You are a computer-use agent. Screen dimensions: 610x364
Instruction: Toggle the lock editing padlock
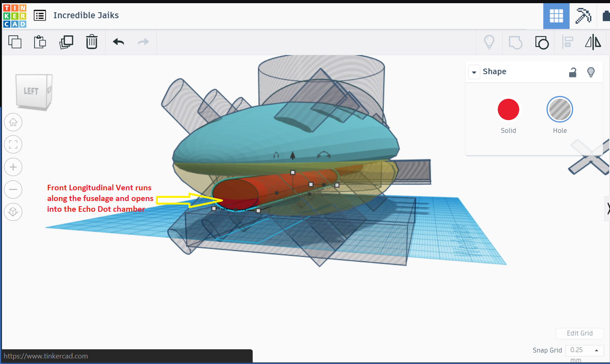[x=572, y=72]
